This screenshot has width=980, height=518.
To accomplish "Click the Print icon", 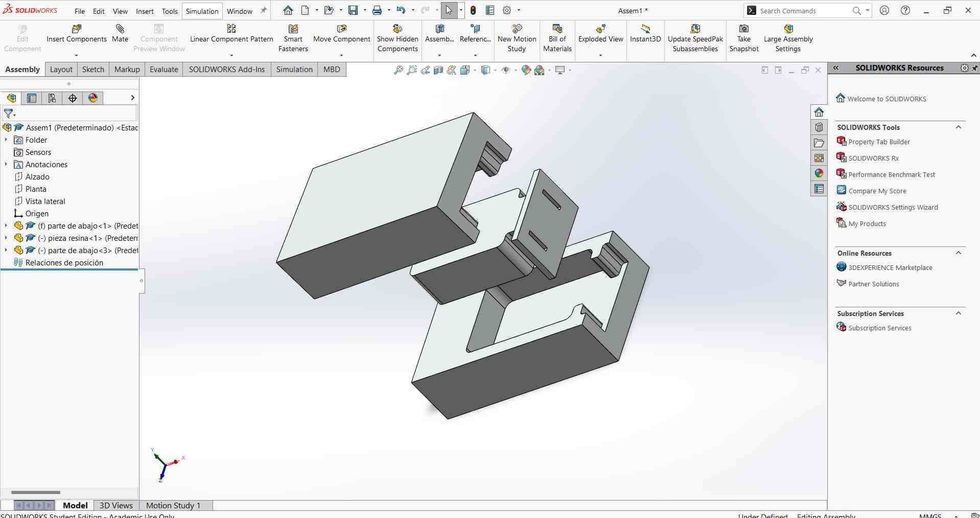I will [x=377, y=10].
